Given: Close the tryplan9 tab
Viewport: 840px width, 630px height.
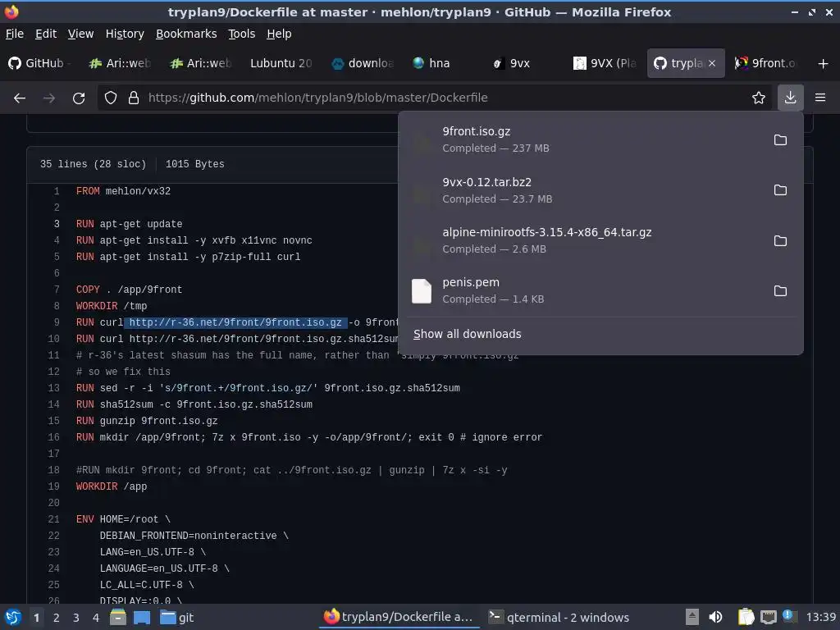Looking at the screenshot, I should click(712, 63).
